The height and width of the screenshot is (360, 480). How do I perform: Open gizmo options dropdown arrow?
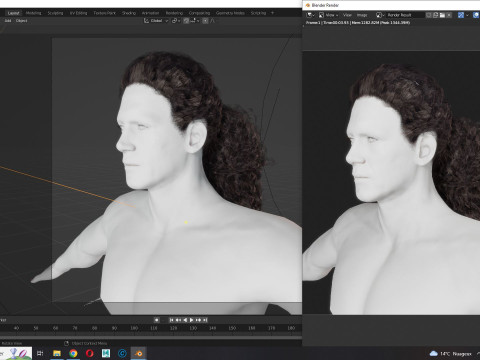[467, 15]
